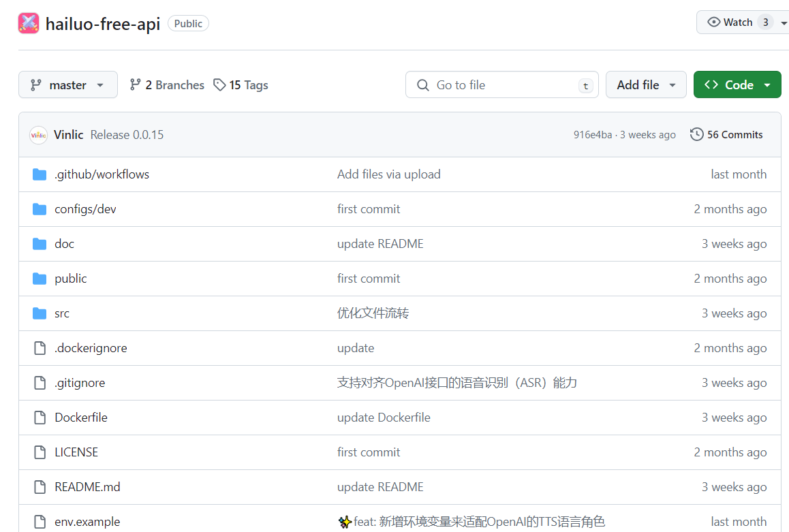The height and width of the screenshot is (532, 789).
Task: Click the tag icon next to 15 Tags
Action: click(219, 84)
